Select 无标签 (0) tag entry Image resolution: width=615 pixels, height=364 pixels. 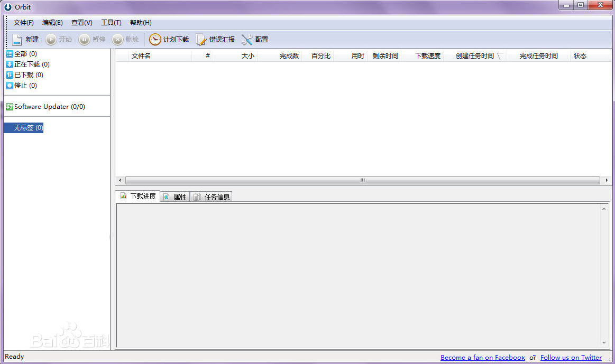click(x=24, y=128)
